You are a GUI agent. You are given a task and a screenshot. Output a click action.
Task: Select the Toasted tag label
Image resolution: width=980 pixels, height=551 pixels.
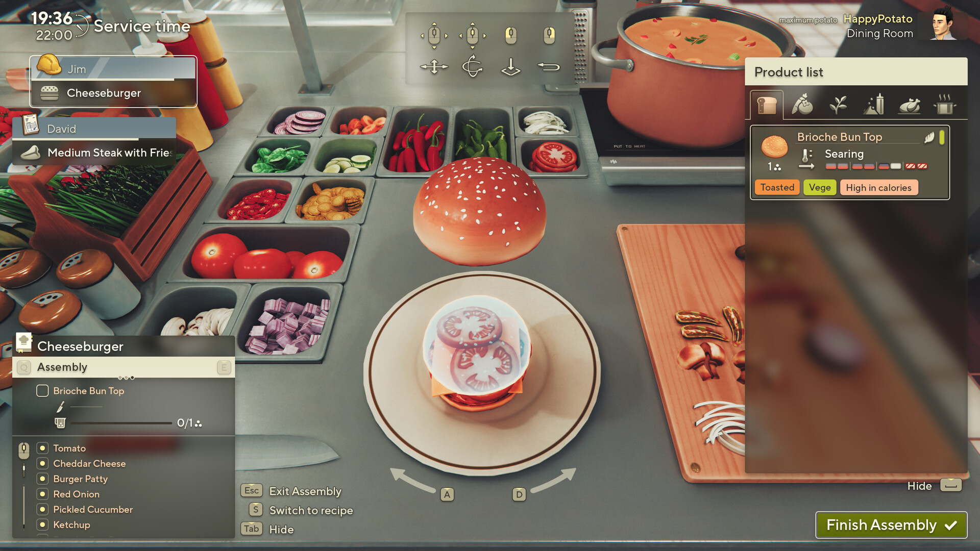(x=777, y=187)
